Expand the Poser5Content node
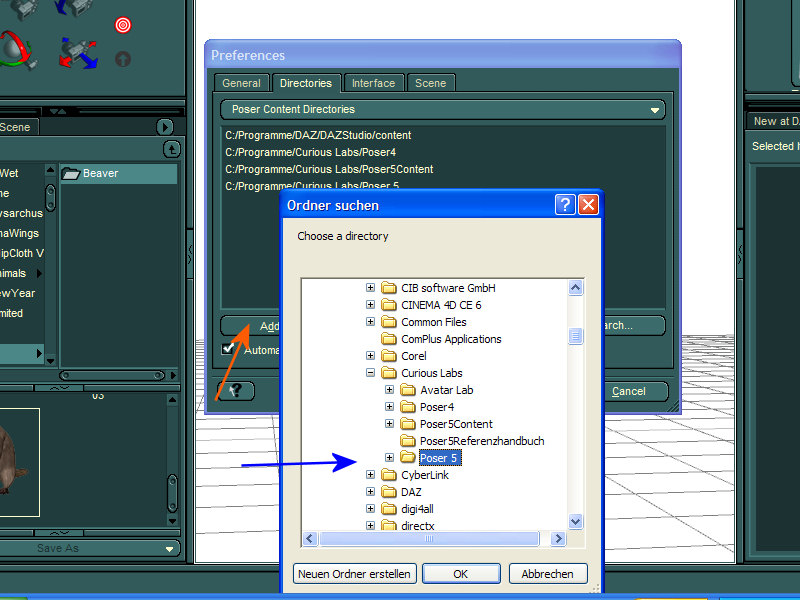This screenshot has width=800, height=600. 389,424
